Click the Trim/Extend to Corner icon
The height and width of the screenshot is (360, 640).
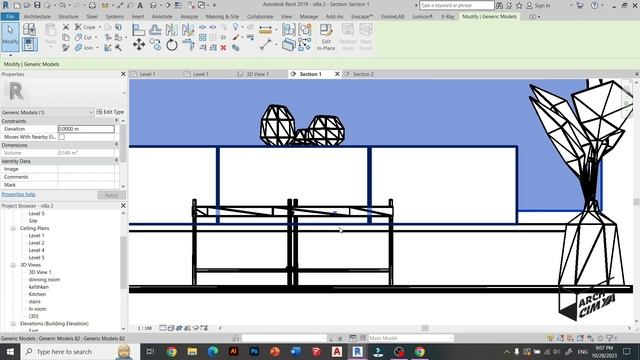pyautogui.click(x=188, y=44)
